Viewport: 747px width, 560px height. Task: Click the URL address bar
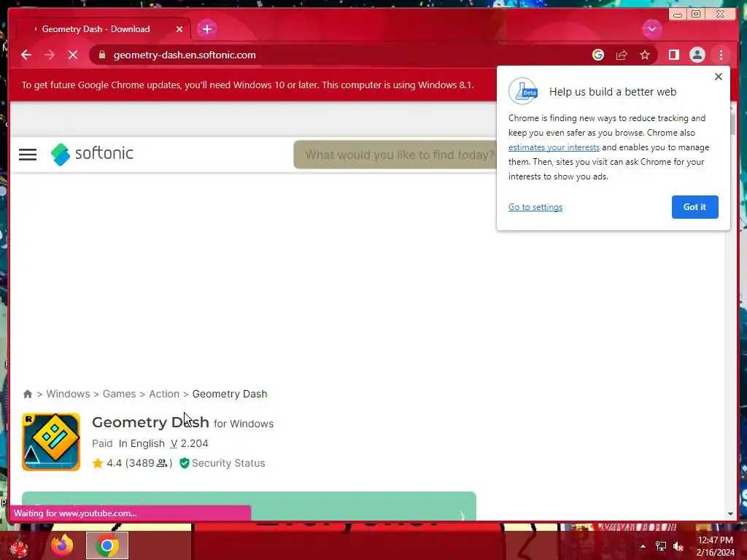coord(343,55)
